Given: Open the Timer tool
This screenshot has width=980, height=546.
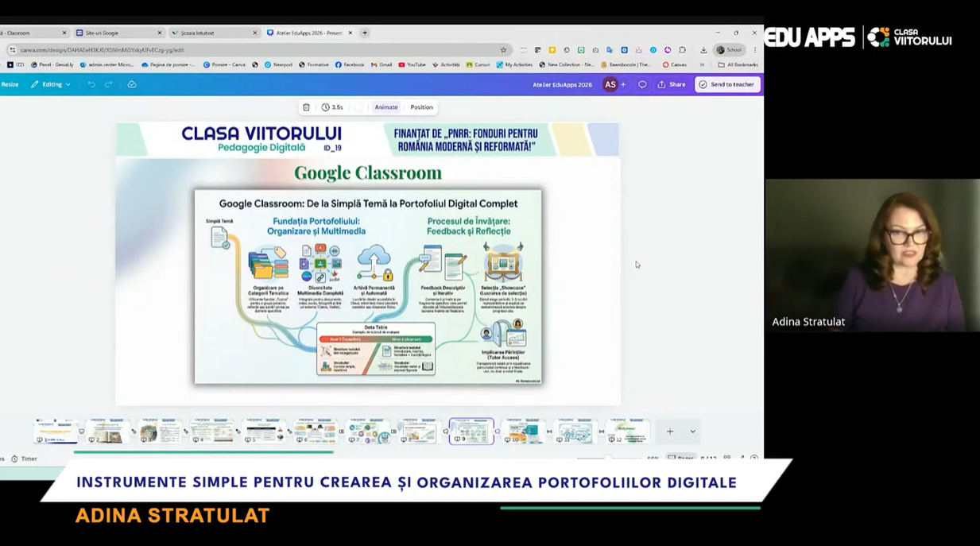Looking at the screenshot, I should coord(24,459).
